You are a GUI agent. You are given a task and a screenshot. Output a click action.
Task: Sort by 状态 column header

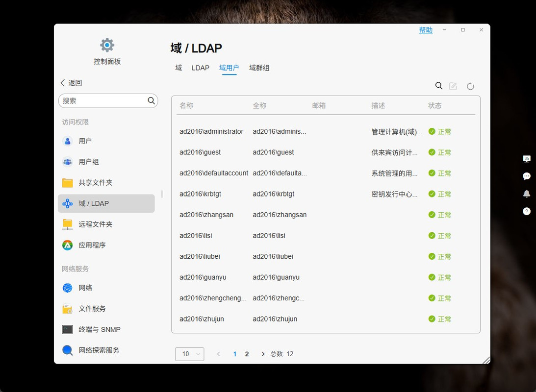pyautogui.click(x=435, y=105)
